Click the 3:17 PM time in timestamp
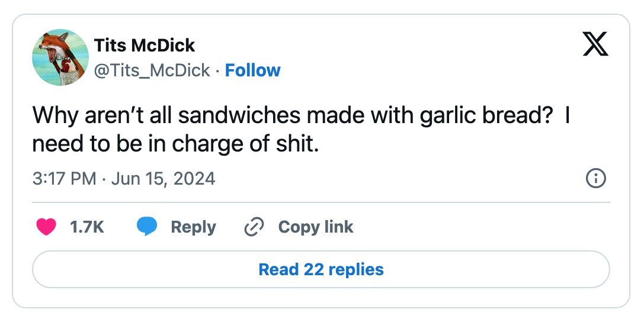This screenshot has height=319, width=644. tap(64, 178)
